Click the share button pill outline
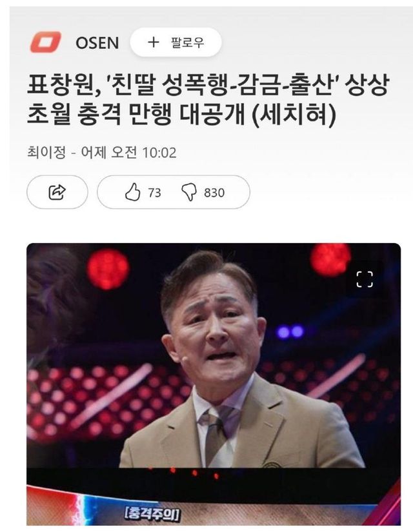This screenshot has width=413, height=532. tap(57, 192)
